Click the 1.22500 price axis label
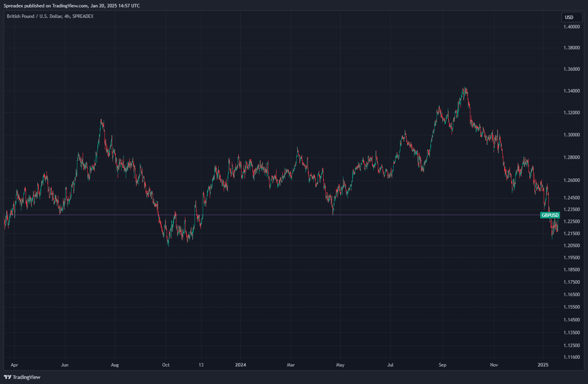This screenshot has width=588, height=384. [x=572, y=222]
